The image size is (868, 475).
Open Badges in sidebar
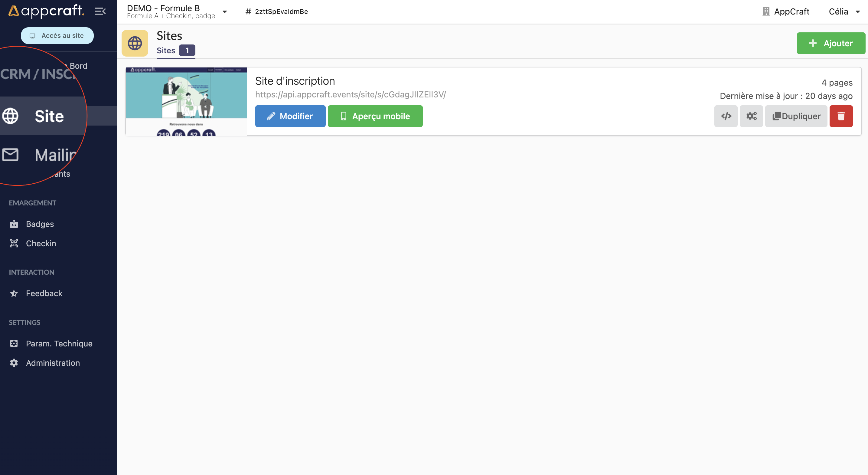tap(39, 224)
